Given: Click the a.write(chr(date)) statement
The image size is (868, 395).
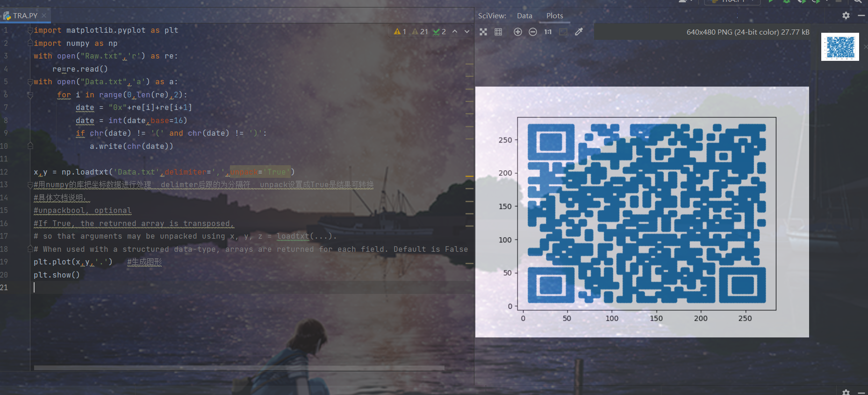Looking at the screenshot, I should coord(131,146).
